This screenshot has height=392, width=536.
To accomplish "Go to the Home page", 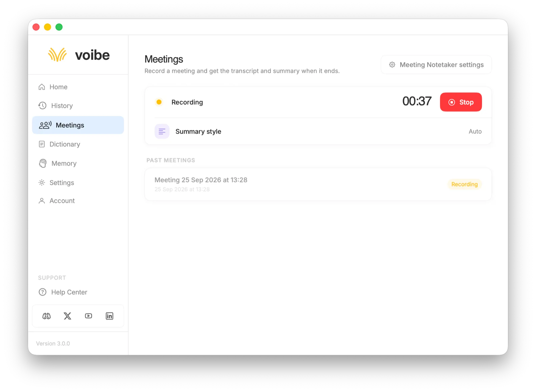I will click(x=78, y=87).
